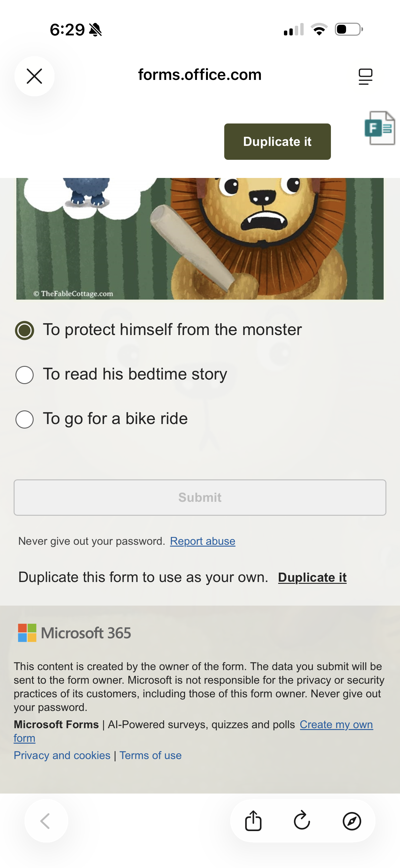Go back using the left chevron

(46, 820)
